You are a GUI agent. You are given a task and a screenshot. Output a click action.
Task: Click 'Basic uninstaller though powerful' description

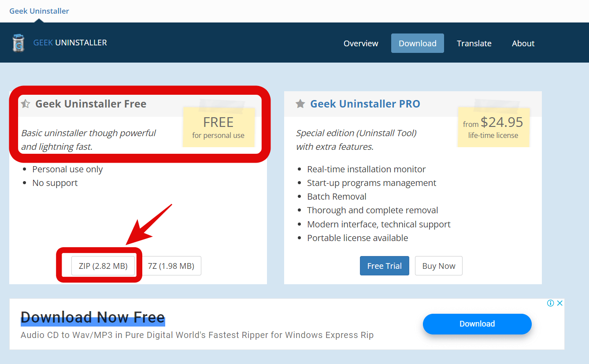[x=89, y=140]
